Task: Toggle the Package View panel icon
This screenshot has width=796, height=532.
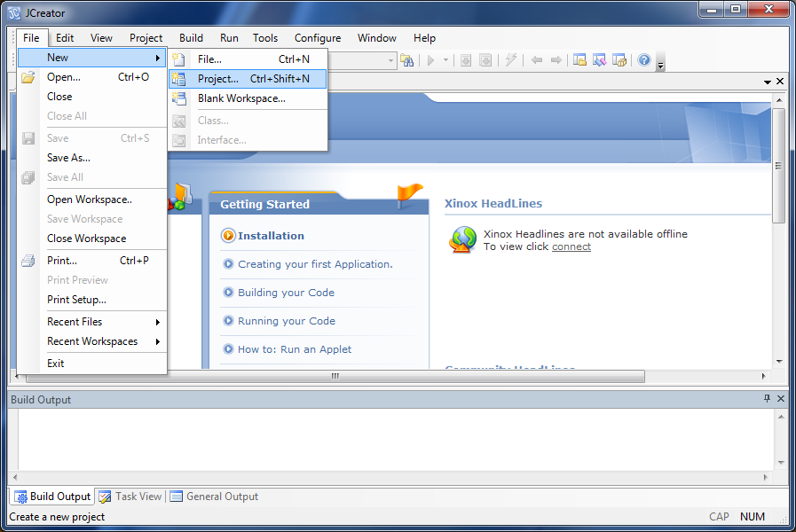Action: [619, 60]
